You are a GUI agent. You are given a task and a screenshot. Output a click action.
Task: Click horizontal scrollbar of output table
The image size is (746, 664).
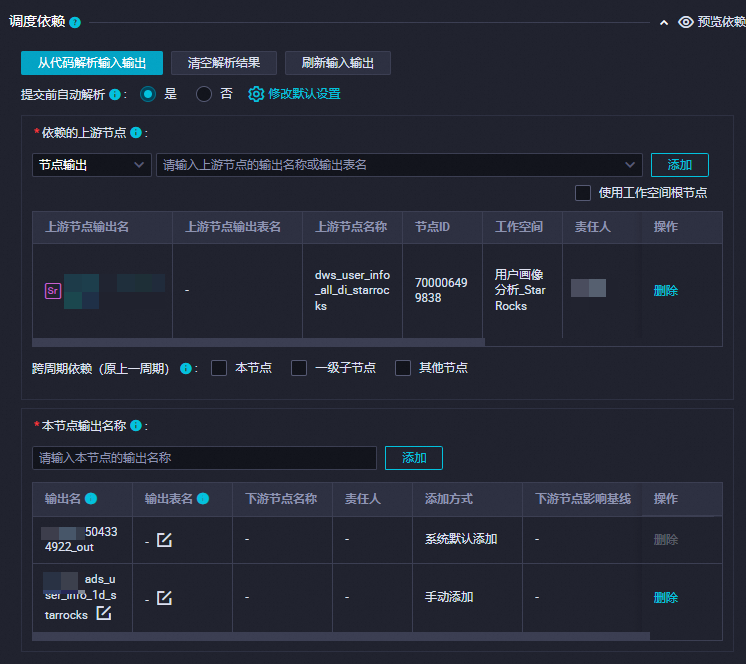[341, 636]
